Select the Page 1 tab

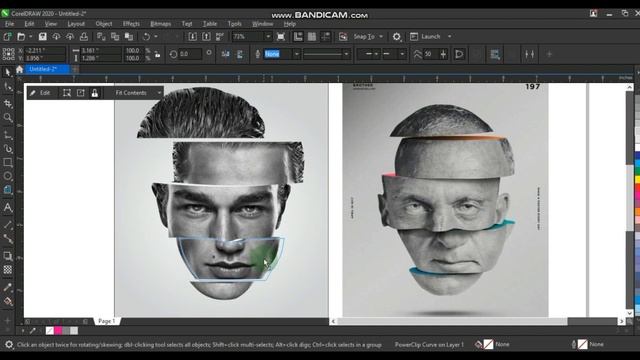click(107, 321)
